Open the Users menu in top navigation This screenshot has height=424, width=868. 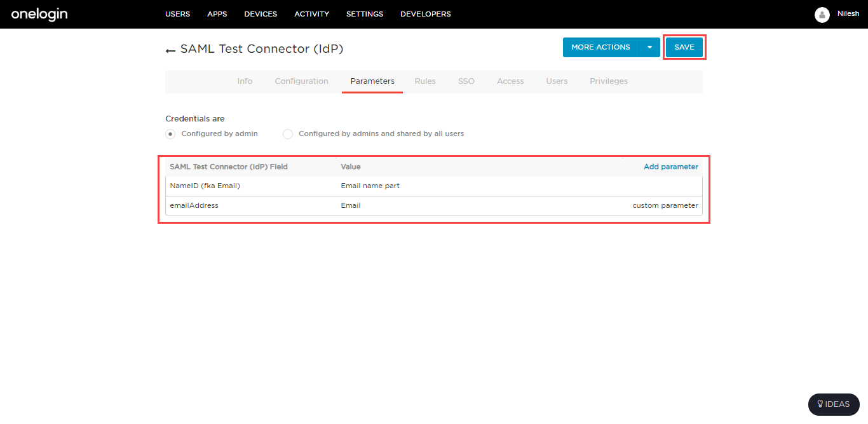click(x=177, y=14)
